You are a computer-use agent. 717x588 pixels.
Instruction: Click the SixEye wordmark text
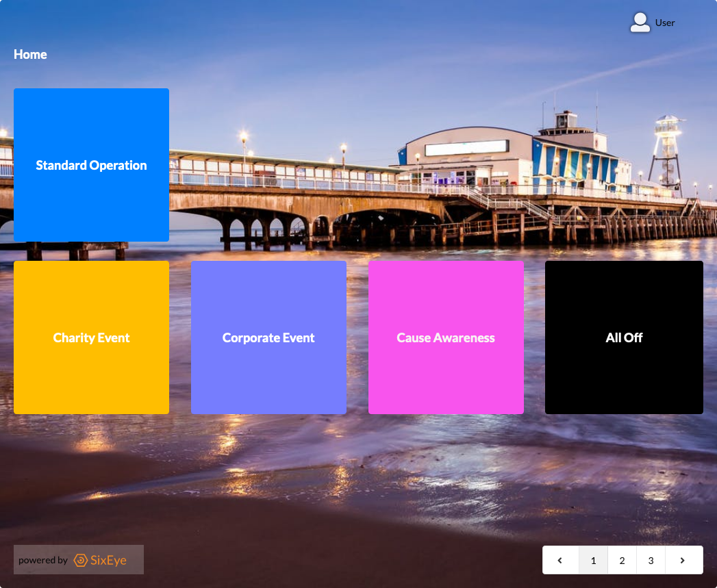pyautogui.click(x=109, y=560)
